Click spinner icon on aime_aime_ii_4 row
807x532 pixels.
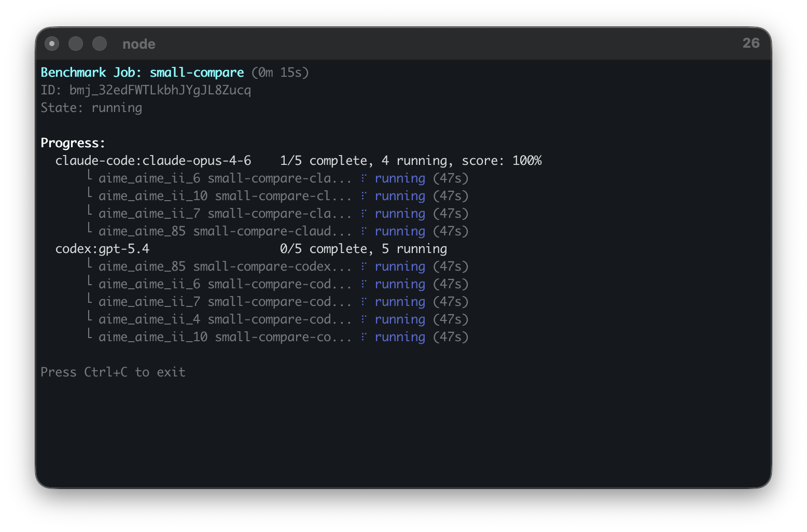coord(364,319)
